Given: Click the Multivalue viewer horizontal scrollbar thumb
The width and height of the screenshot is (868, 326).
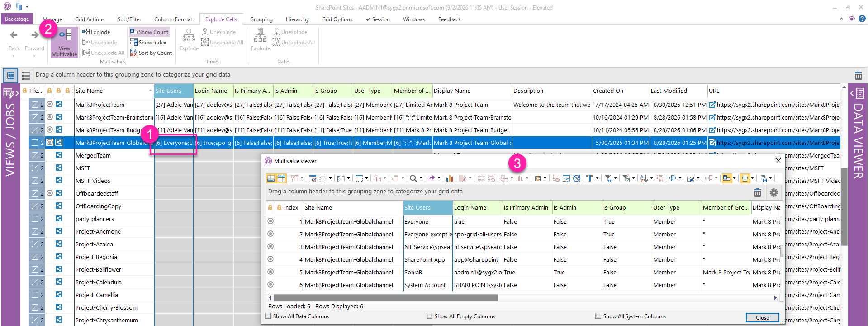Looking at the screenshot, I should 385,297.
